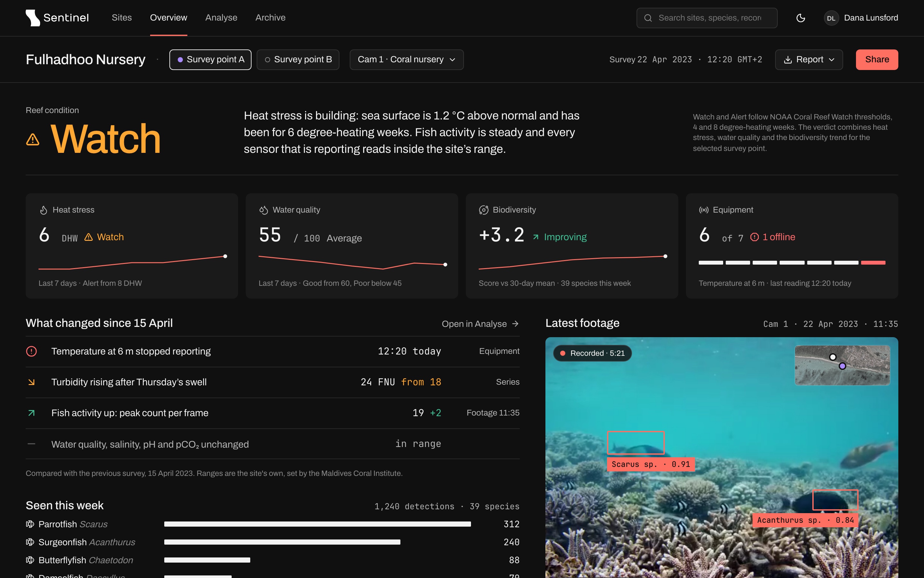
Task: Click the search magnifier icon
Action: click(x=648, y=18)
